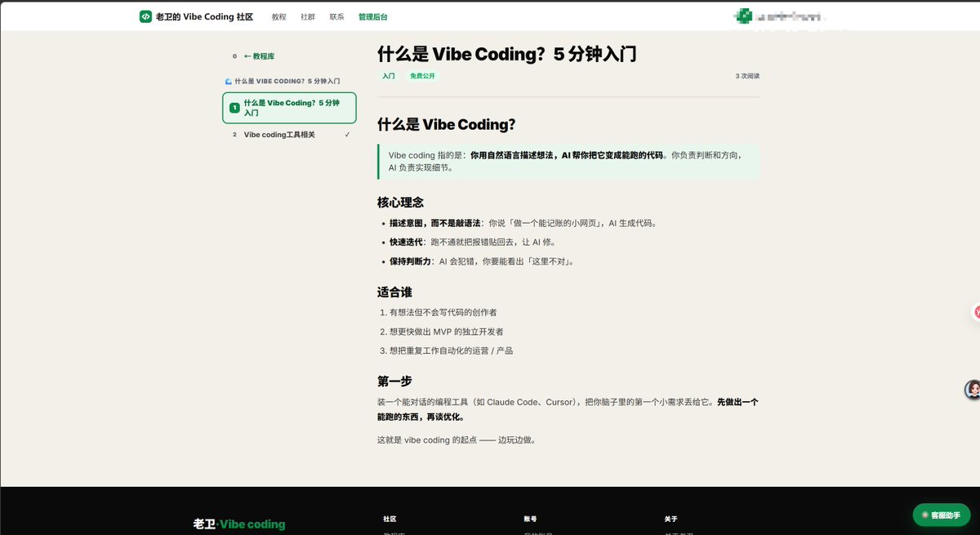
Task: Click the page title 什么是 Vibe Coding？5 分钟入门
Action: [506, 54]
